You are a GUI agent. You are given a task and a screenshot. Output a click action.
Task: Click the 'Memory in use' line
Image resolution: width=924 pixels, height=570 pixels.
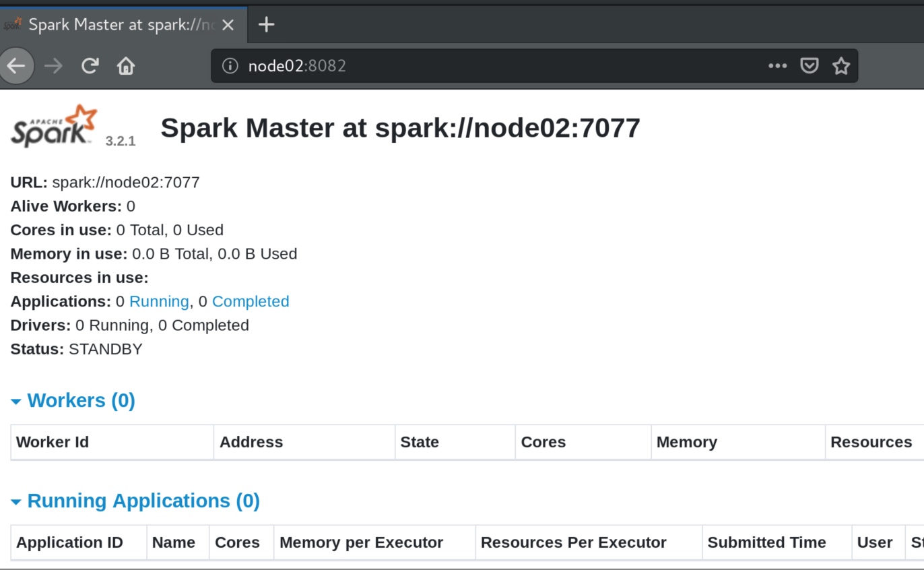tap(154, 254)
